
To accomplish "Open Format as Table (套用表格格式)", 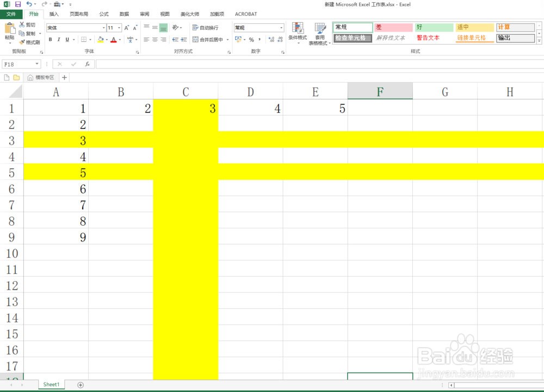I will (319, 34).
